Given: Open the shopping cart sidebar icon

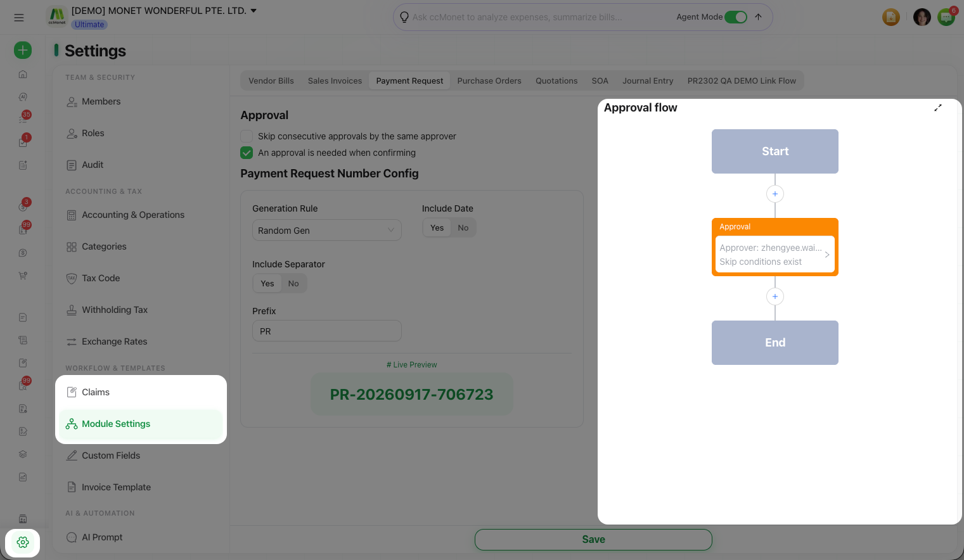Looking at the screenshot, I should pyautogui.click(x=23, y=276).
